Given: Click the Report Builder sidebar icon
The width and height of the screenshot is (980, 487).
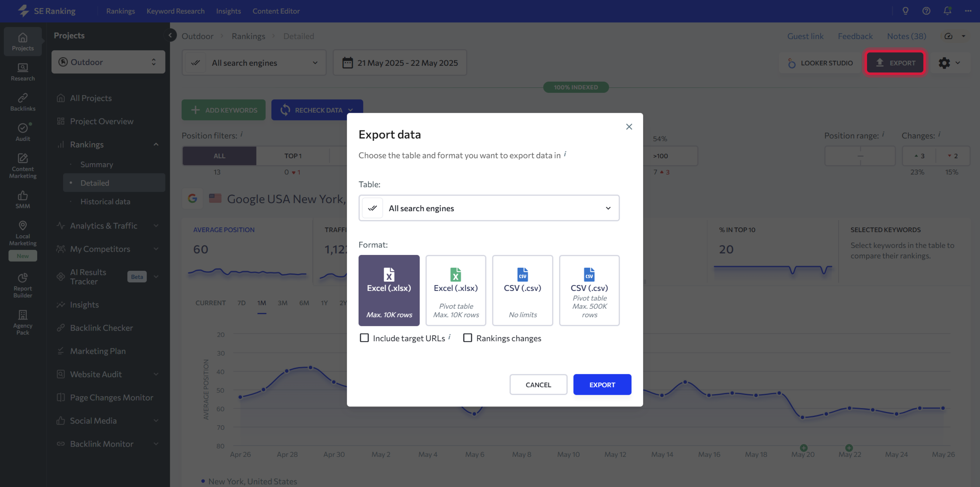Looking at the screenshot, I should (23, 285).
